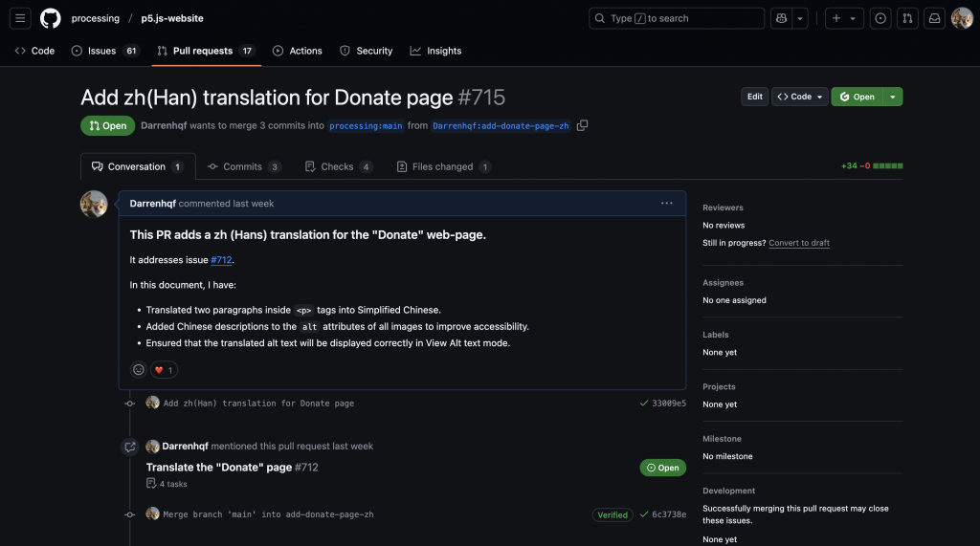
Task: Open commit hash 6c3738e
Action: tap(669, 514)
